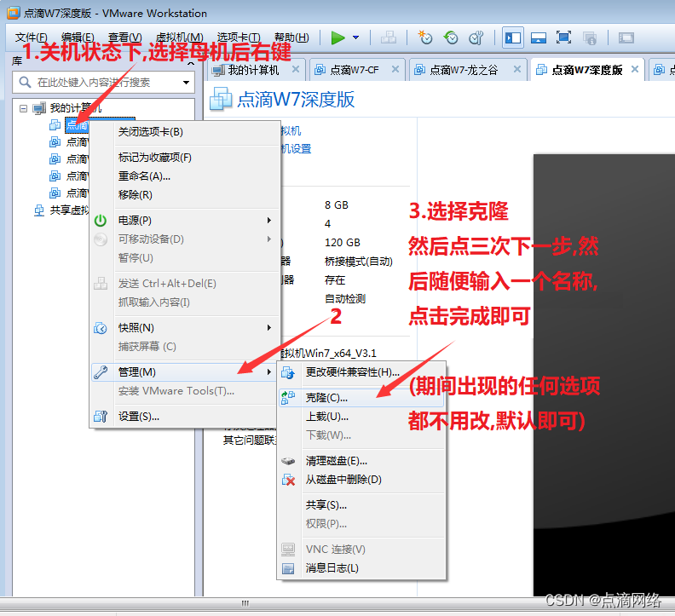Choose 共享(S)... in the manage submenu
Screen dimensions: 675x616
pyautogui.click(x=361, y=505)
